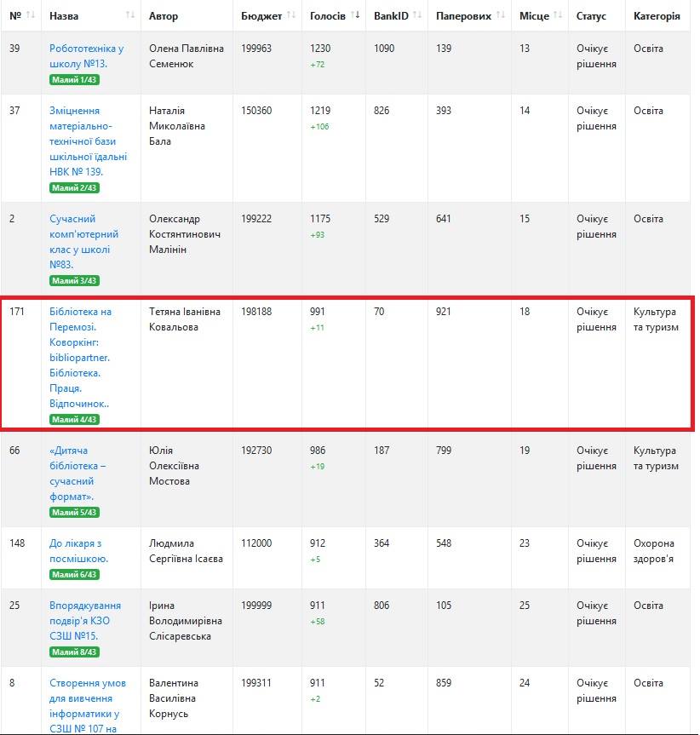Open Впорядкування подвір'я КЗО СЗШ №15
This screenshot has height=735, width=700.
pyautogui.click(x=85, y=620)
